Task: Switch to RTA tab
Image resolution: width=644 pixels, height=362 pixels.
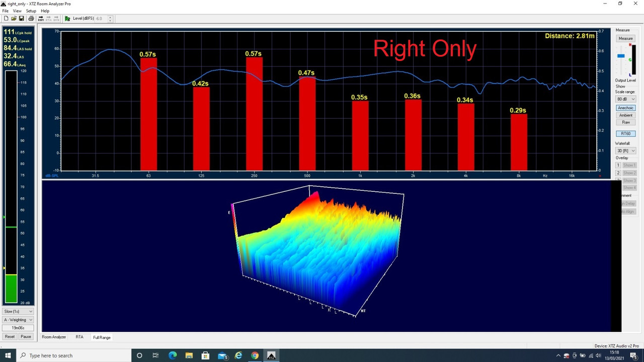Action: [79, 337]
